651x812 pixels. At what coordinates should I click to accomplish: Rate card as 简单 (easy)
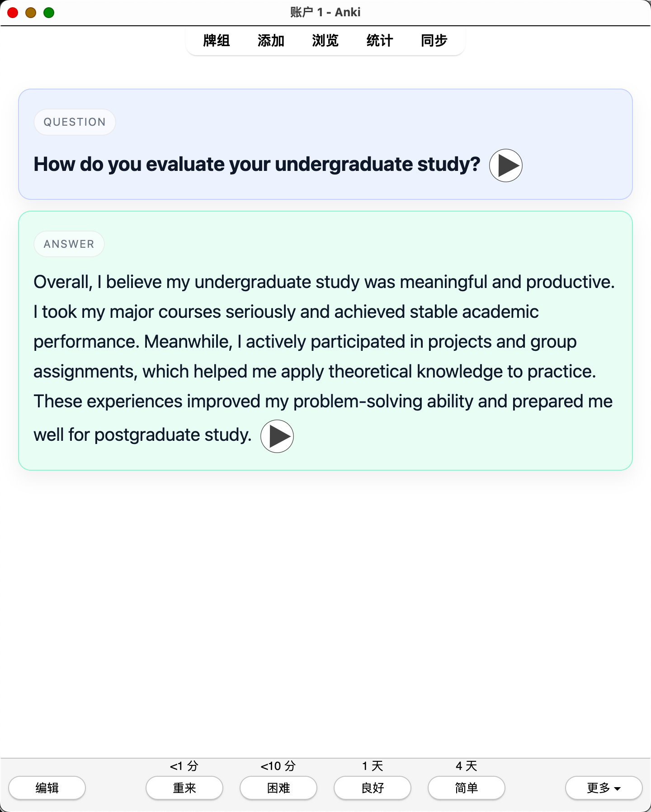pos(467,788)
